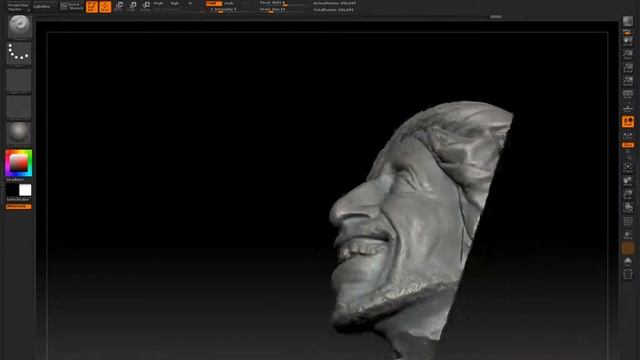The width and height of the screenshot is (640, 360).
Task: Pick a color in the color picker
Action: pos(19,163)
